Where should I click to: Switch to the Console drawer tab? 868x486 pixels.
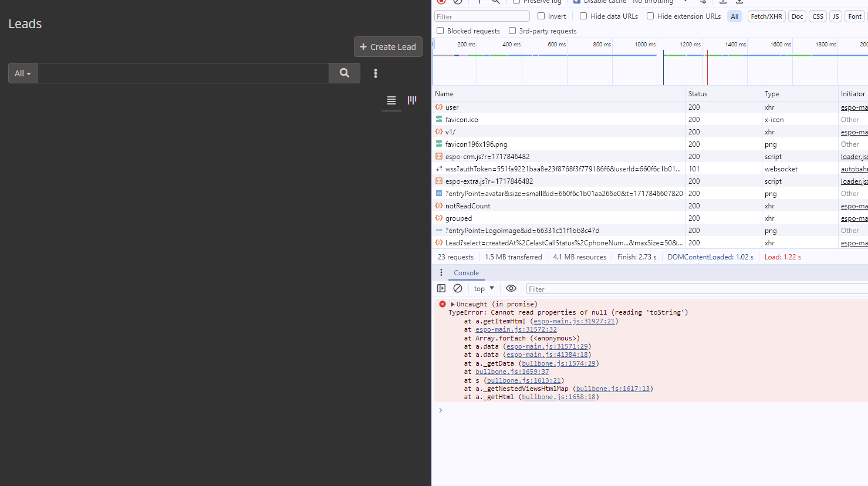click(467, 273)
